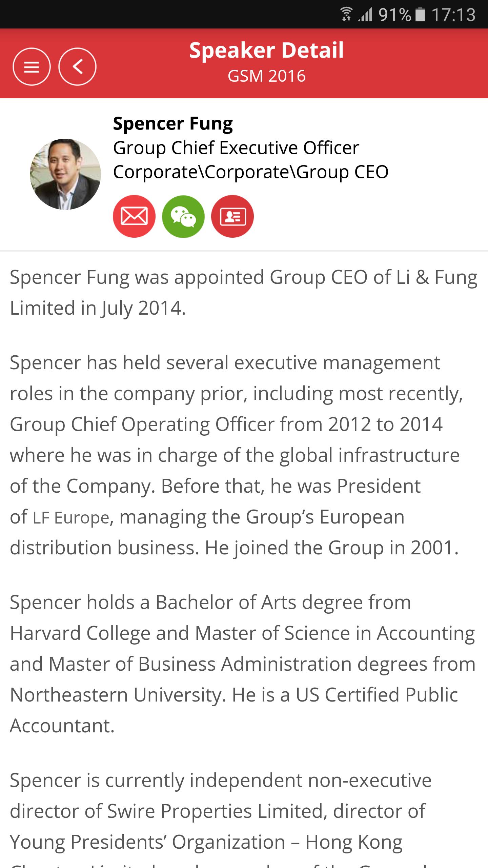Tap the back arrow button

click(77, 67)
